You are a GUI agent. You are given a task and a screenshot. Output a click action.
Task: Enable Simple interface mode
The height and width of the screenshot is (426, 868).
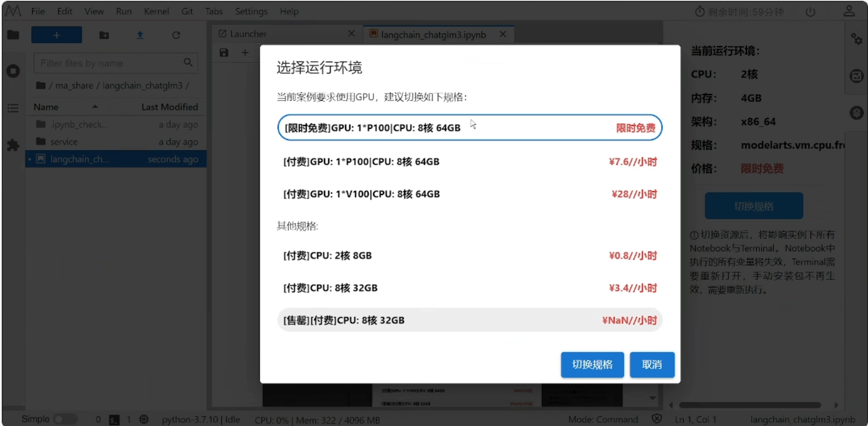pyautogui.click(x=65, y=419)
